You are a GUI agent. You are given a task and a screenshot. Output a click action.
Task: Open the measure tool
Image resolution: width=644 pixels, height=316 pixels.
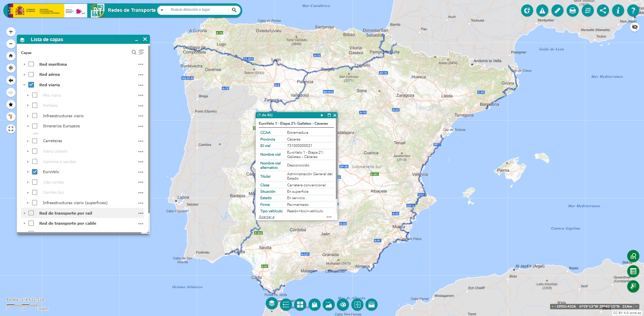pos(557,10)
